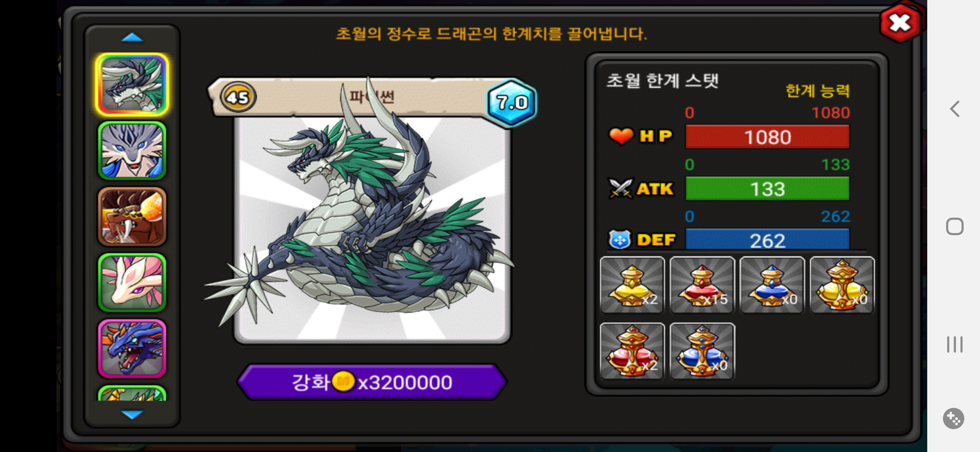Tap the 7.0 hexagon grade badge
980x452 pixels.
(x=511, y=102)
